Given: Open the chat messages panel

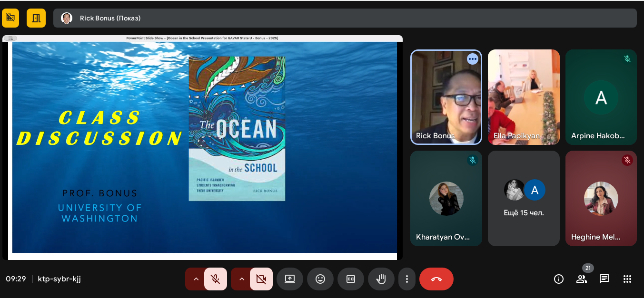Looking at the screenshot, I should pyautogui.click(x=604, y=279).
